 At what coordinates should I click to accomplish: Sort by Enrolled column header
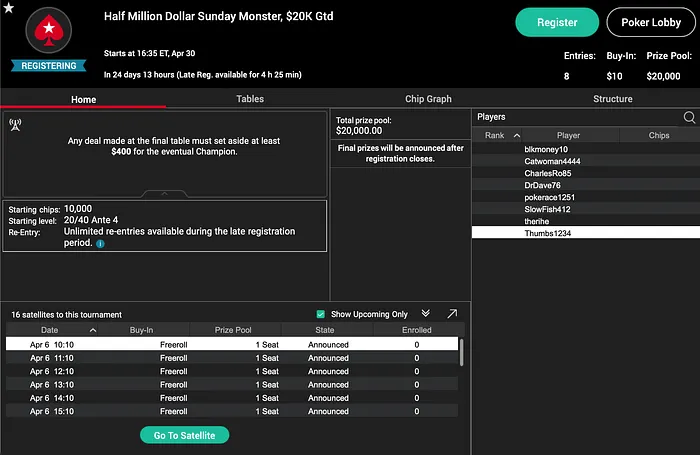[417, 330]
